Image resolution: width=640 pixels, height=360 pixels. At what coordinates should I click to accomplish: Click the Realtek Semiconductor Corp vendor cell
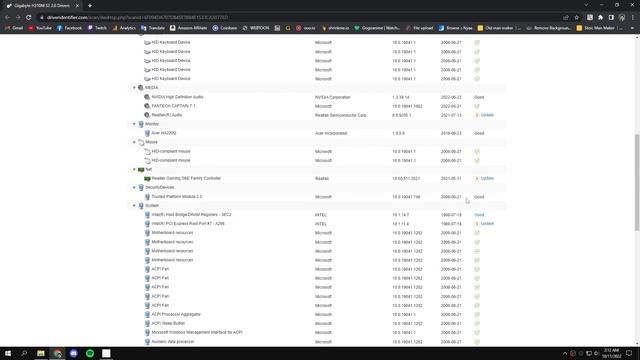341,115
